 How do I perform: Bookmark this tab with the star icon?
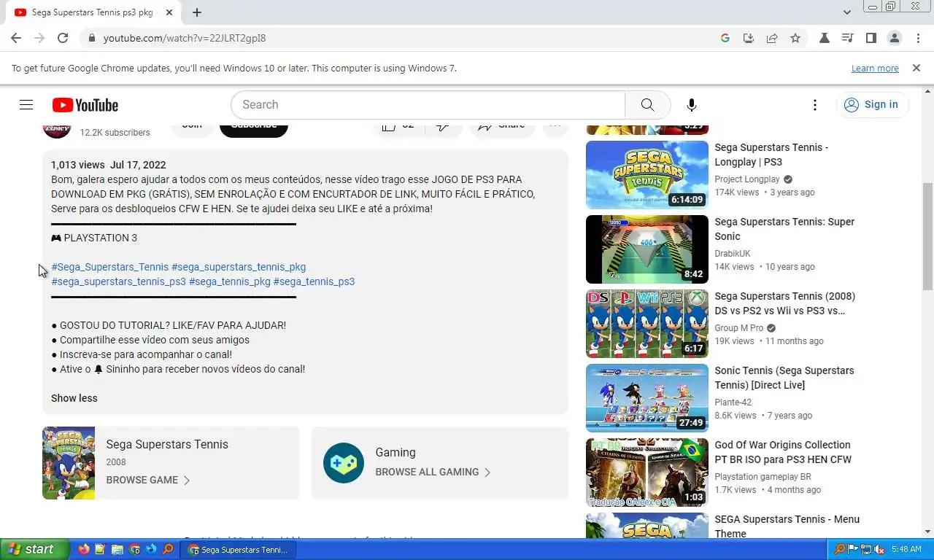795,38
